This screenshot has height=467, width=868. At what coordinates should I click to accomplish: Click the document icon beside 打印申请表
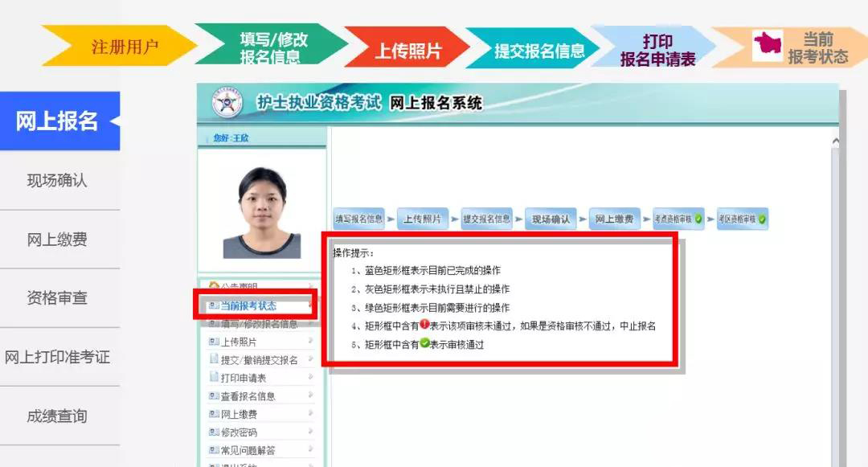pos(214,377)
